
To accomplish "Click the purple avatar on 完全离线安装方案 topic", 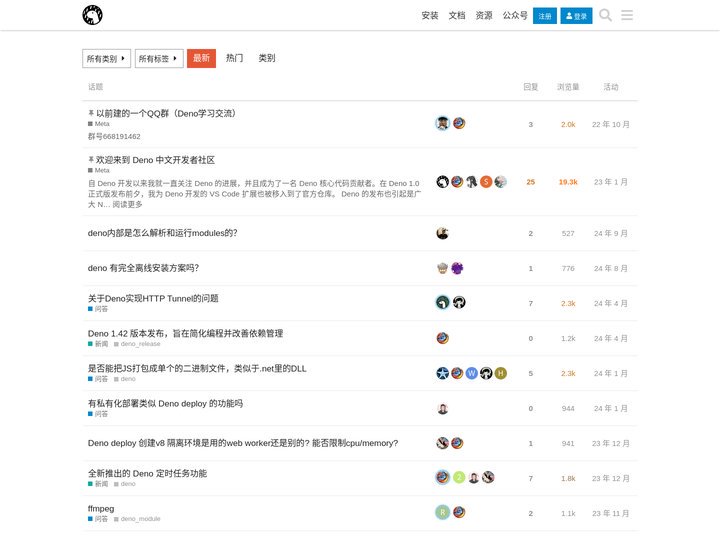I will click(457, 268).
